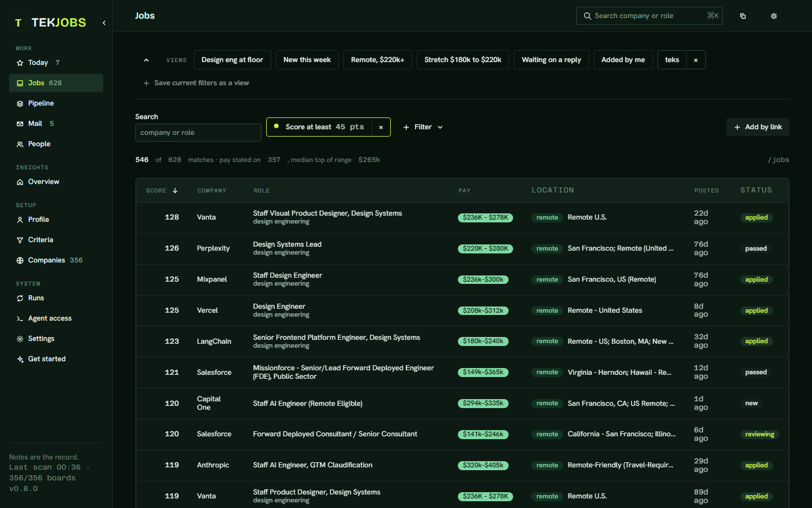Click the Profile person icon

20,220
